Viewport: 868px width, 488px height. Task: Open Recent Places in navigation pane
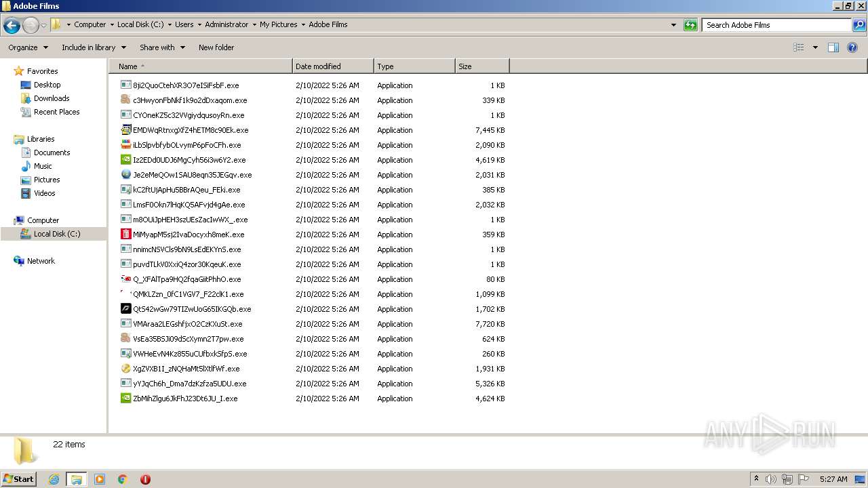[x=56, y=112]
